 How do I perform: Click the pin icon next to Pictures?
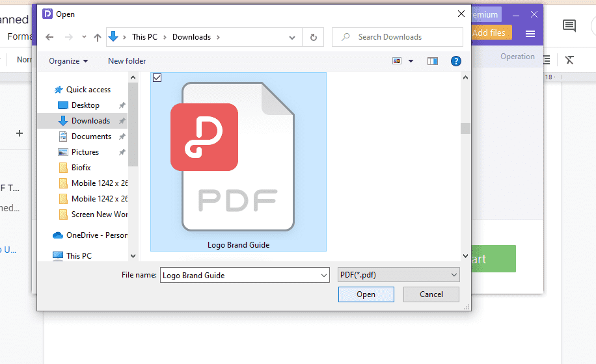coord(122,152)
